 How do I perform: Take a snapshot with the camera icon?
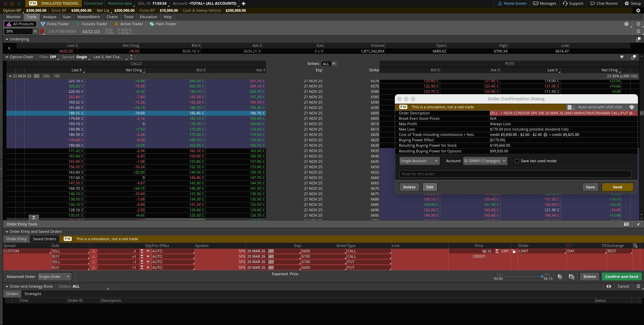(x=626, y=224)
